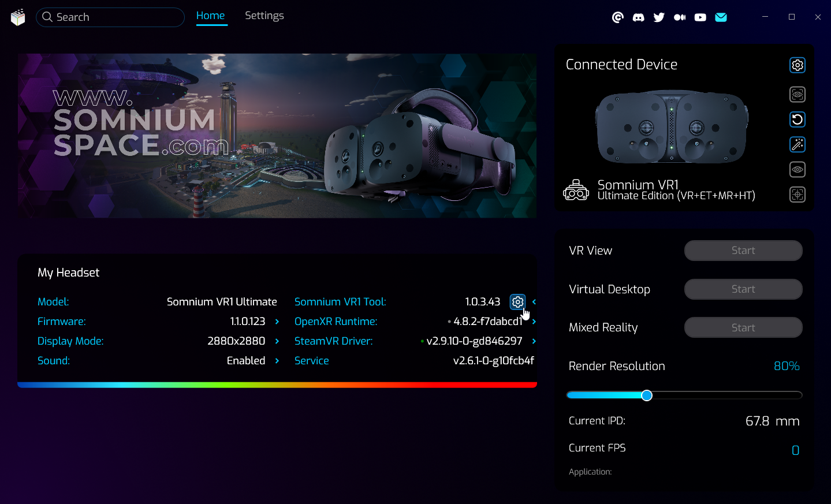Open the Medium link icon
Image resolution: width=831 pixels, height=504 pixels.
pos(680,17)
